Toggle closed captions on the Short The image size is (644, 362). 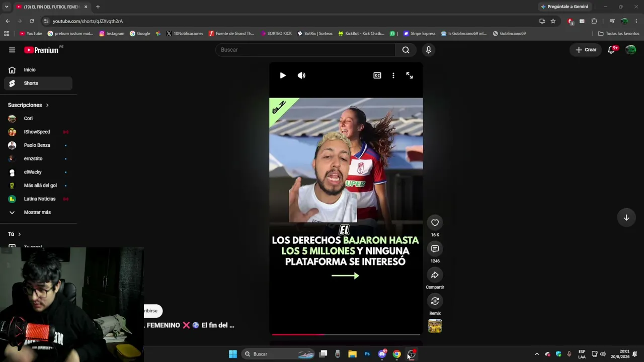(377, 75)
